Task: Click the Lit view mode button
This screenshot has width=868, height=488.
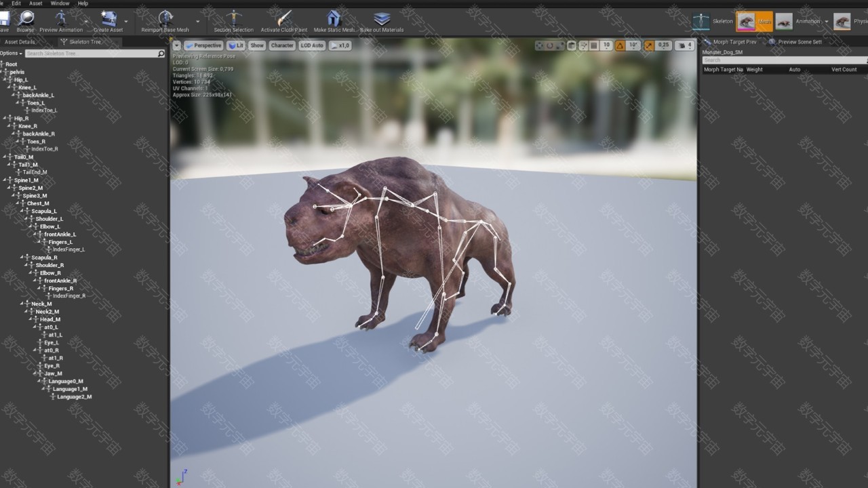Action: pyautogui.click(x=235, y=45)
